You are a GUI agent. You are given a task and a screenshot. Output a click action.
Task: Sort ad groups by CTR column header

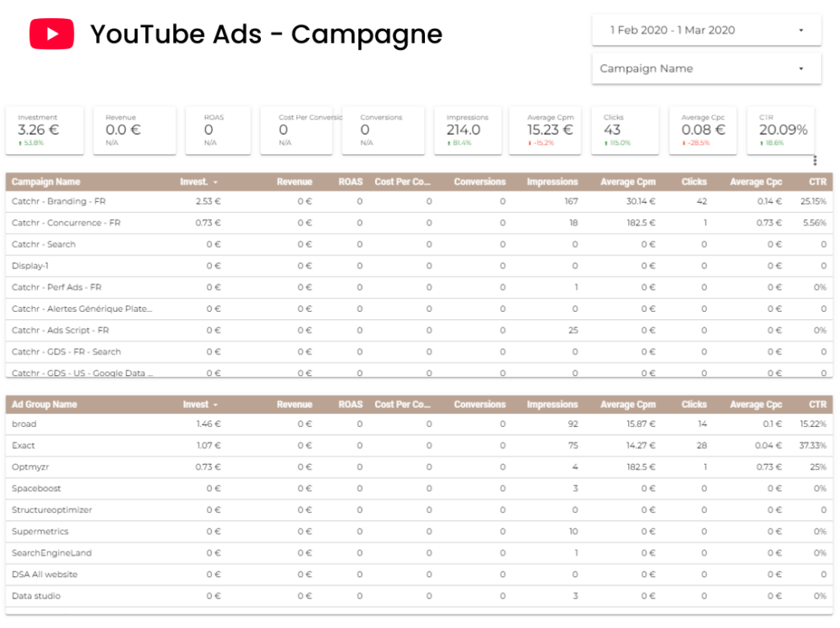coord(817,405)
